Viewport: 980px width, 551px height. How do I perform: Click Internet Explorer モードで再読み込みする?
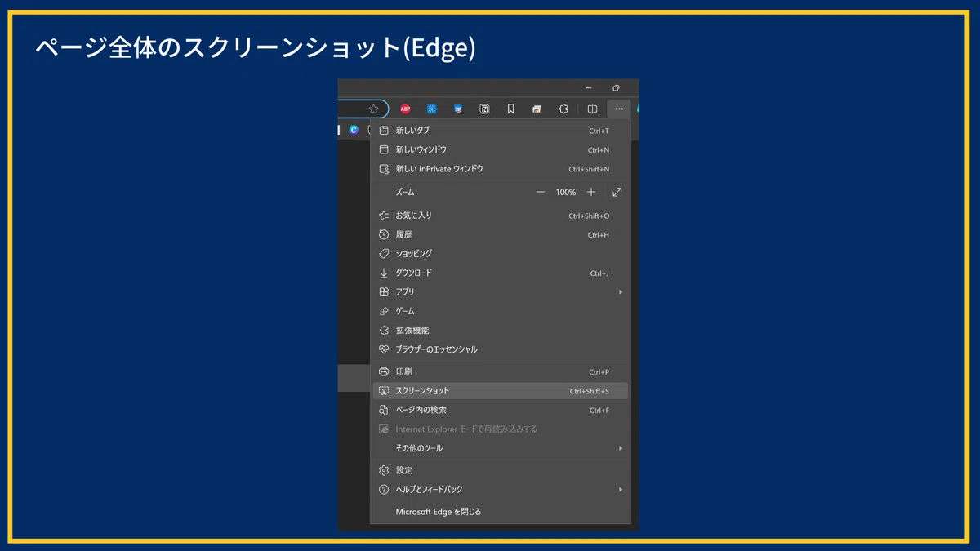tap(501, 429)
